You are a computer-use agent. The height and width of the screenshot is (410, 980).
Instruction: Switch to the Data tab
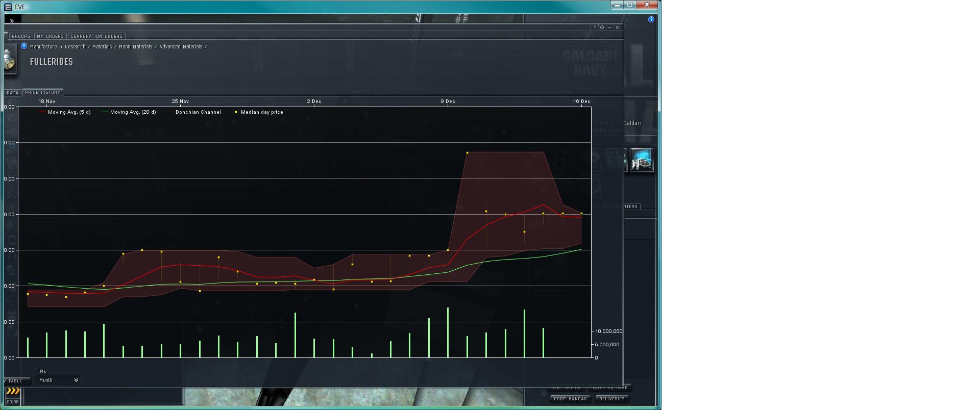point(12,93)
